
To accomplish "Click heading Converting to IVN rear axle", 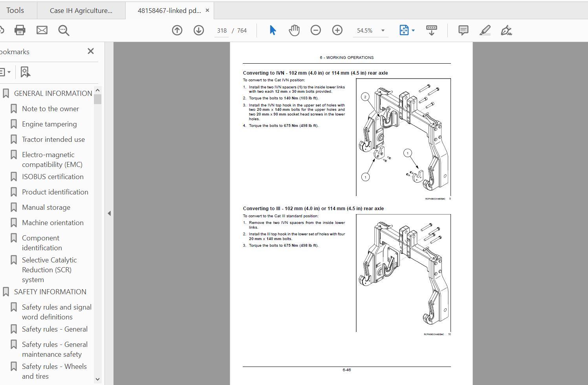I will coord(315,73).
